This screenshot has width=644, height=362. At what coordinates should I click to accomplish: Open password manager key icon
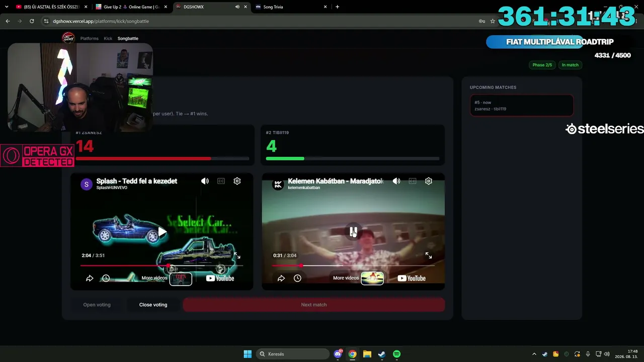coord(482,21)
